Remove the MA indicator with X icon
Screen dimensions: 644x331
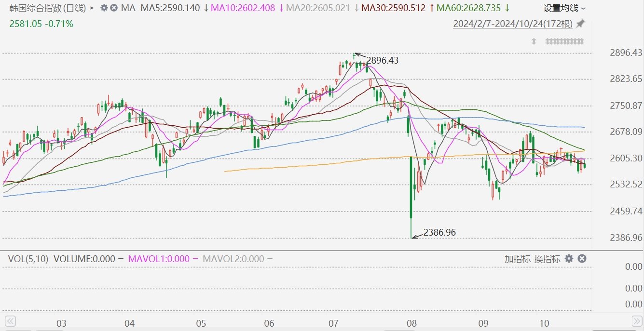[x=113, y=8]
